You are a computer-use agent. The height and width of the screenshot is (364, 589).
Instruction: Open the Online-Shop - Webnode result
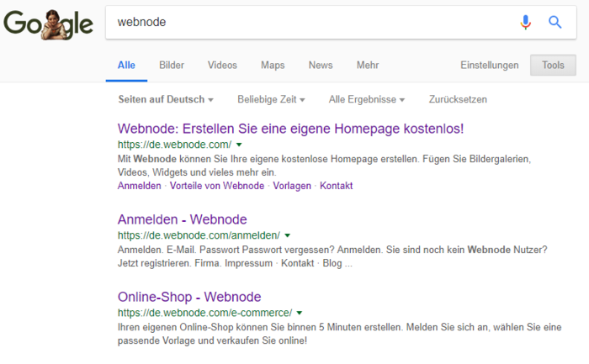pyautogui.click(x=189, y=297)
